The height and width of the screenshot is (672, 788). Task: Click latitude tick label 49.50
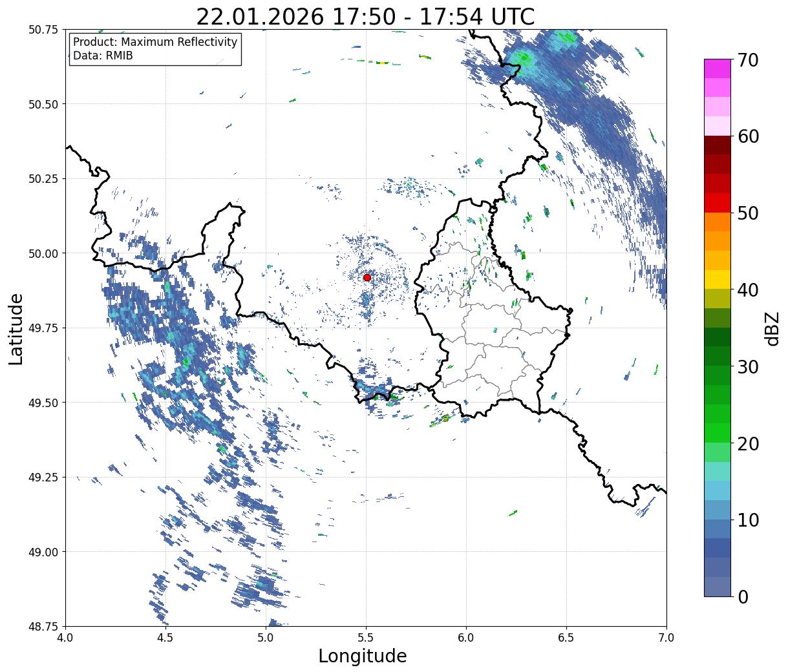(x=43, y=403)
